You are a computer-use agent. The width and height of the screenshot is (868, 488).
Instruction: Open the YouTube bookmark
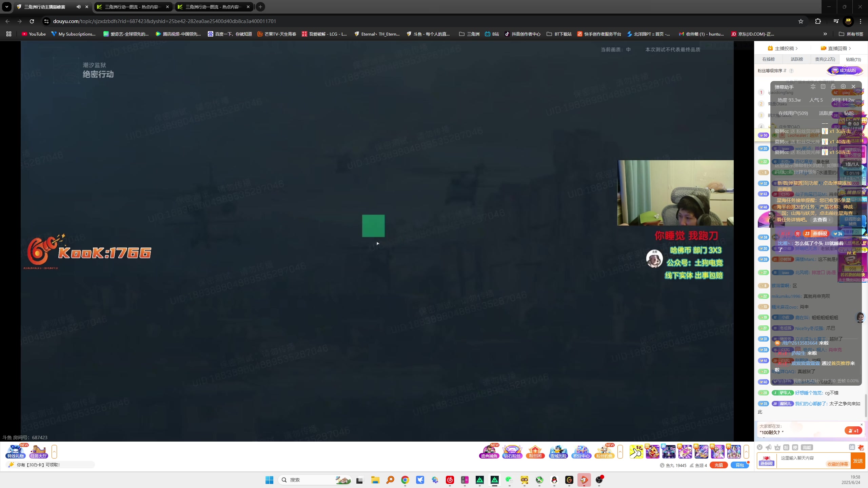34,34
